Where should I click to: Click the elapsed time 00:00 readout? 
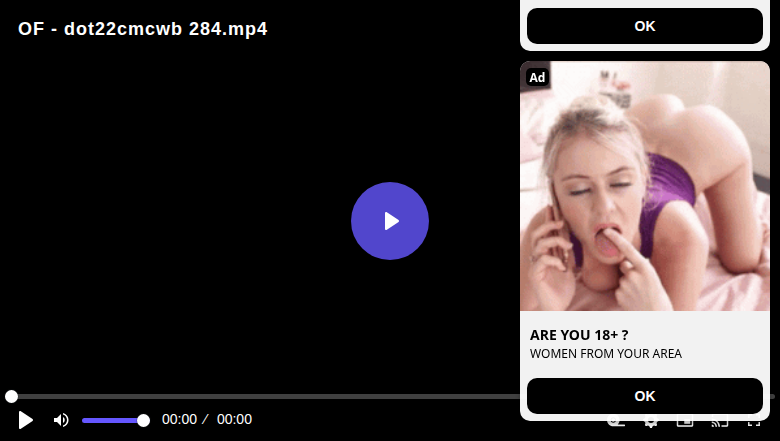click(x=179, y=420)
